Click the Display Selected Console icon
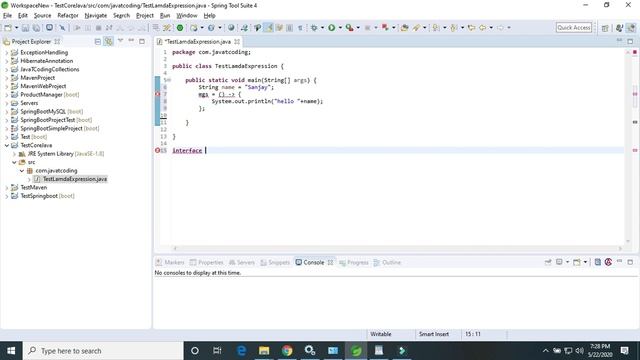640x360 pixels. tap(560, 262)
